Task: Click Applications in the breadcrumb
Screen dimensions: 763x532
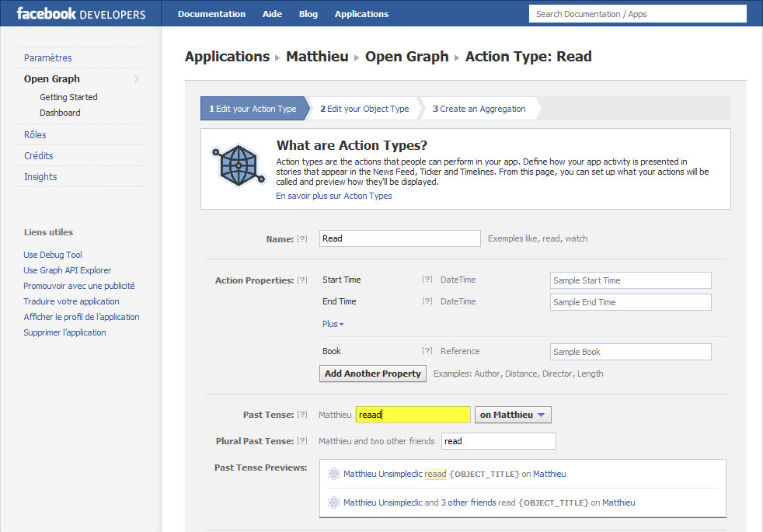Action: (227, 57)
